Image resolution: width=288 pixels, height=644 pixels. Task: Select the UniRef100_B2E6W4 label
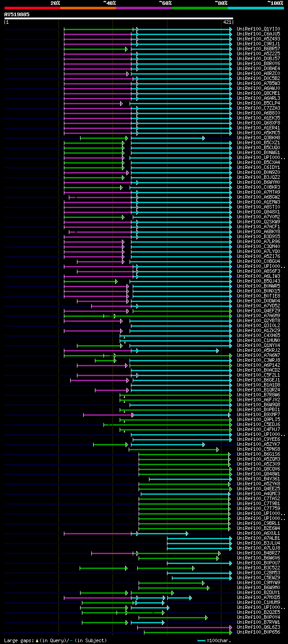pos(258,528)
